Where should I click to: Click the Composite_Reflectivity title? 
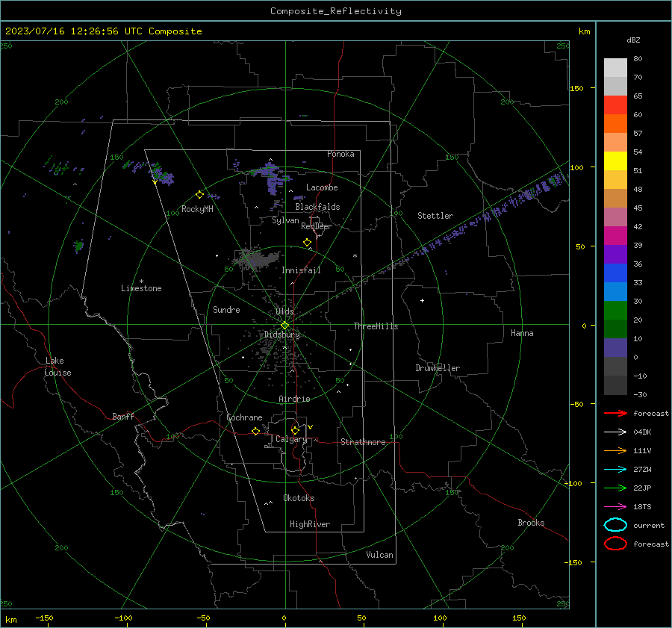pyautogui.click(x=336, y=11)
